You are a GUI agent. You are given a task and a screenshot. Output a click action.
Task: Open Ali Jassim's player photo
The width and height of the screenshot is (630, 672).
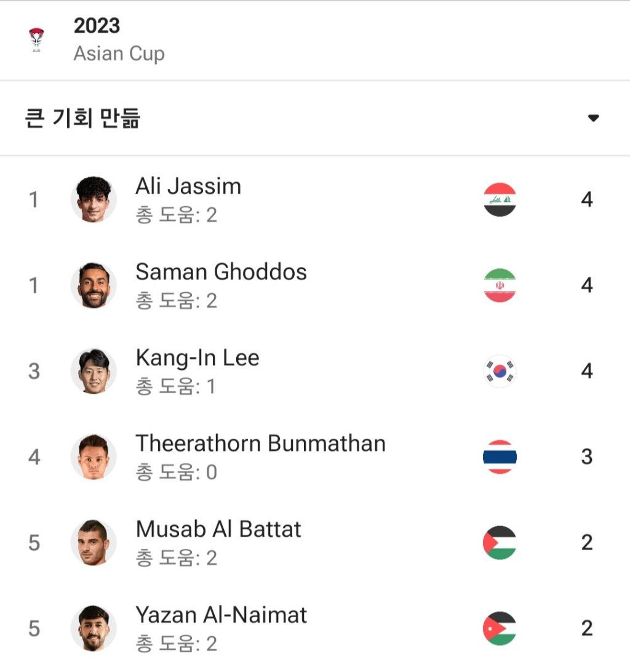click(94, 199)
